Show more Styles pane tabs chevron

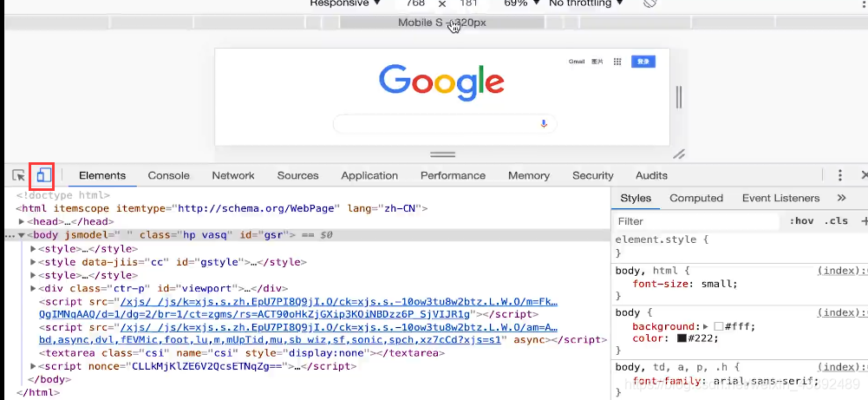[841, 198]
